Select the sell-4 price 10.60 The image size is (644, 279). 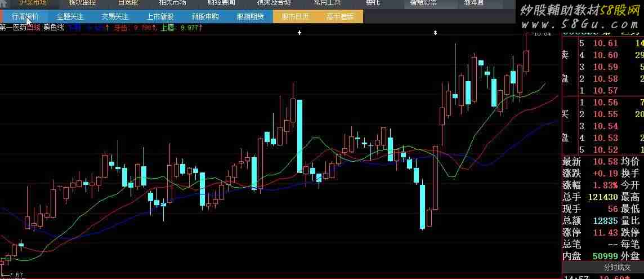point(605,55)
